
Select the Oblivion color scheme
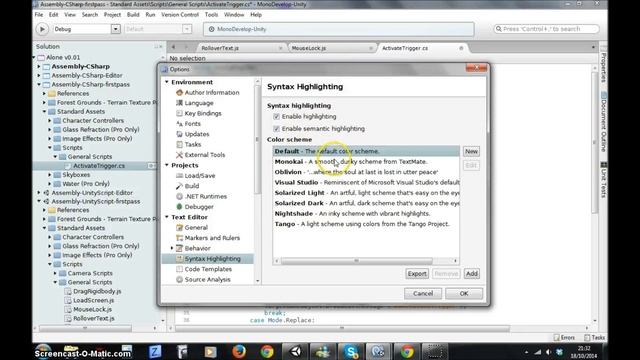[366, 172]
